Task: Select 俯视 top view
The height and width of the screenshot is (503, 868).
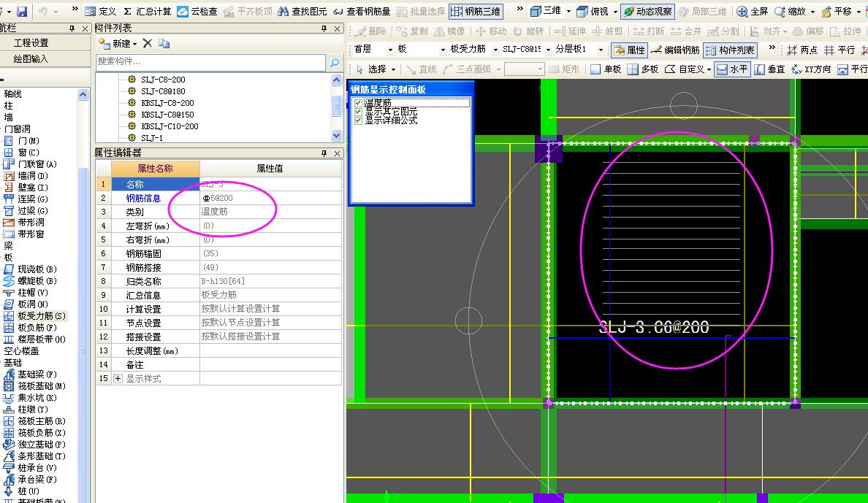Action: [x=593, y=11]
